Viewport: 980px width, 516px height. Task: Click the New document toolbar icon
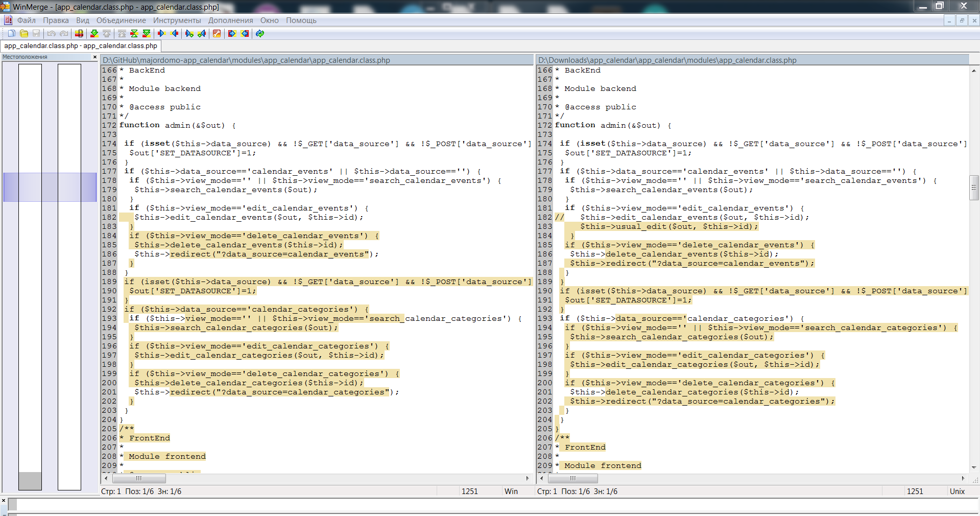tap(11, 34)
